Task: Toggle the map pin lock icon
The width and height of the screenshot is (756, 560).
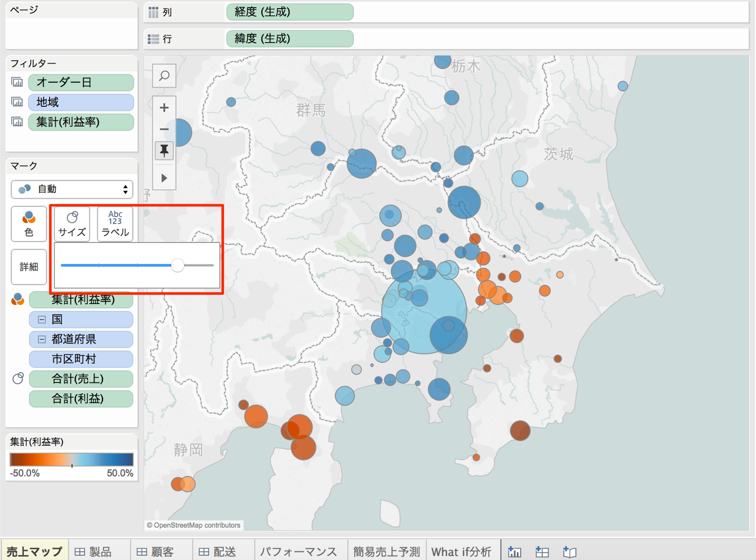Action: click(164, 151)
